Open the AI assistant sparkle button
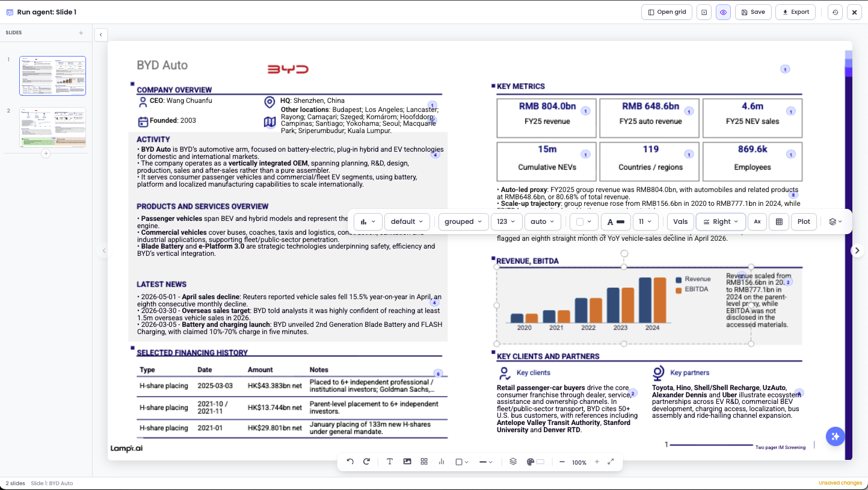Viewport: 868px width, 490px height. [835, 437]
